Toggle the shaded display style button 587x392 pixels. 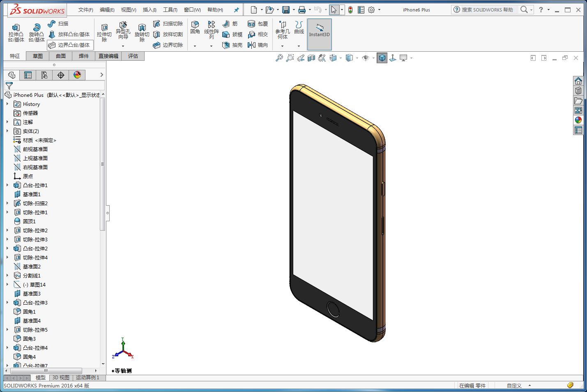[x=382, y=58]
